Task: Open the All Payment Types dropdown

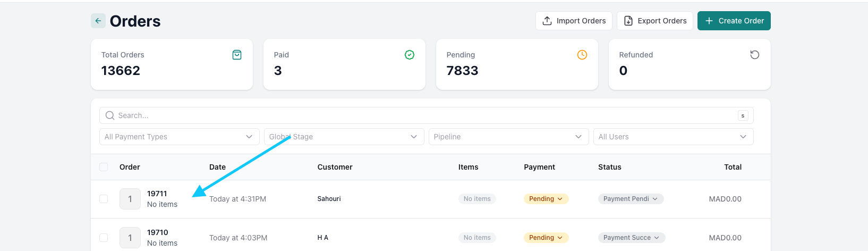Action: point(179,137)
